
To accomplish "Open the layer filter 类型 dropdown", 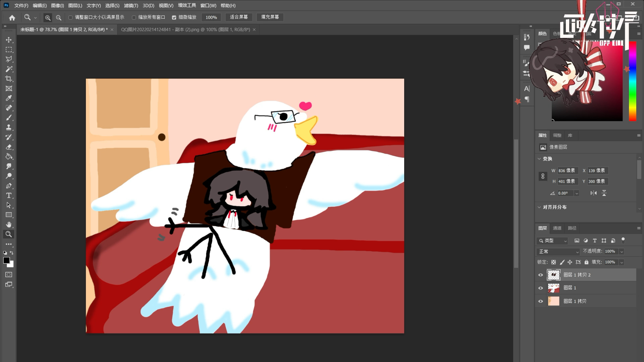I will click(552, 241).
